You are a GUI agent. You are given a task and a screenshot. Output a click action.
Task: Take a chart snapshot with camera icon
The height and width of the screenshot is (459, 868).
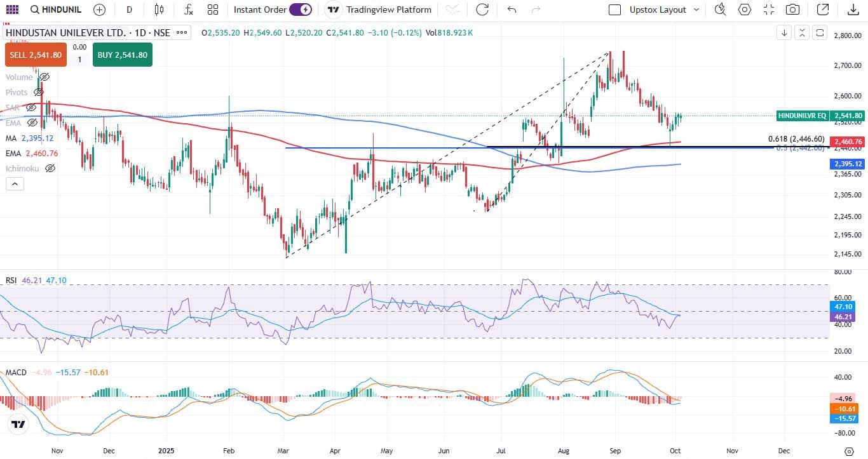coord(792,10)
